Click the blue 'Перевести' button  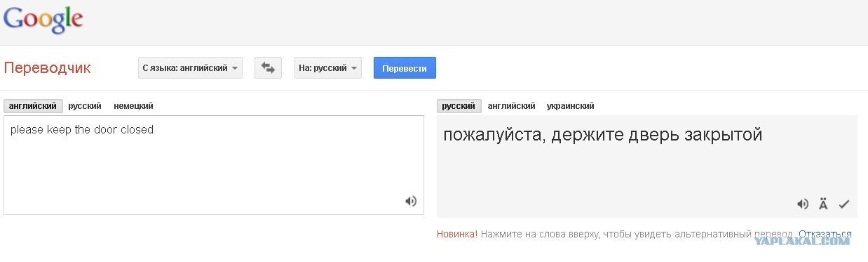click(405, 68)
